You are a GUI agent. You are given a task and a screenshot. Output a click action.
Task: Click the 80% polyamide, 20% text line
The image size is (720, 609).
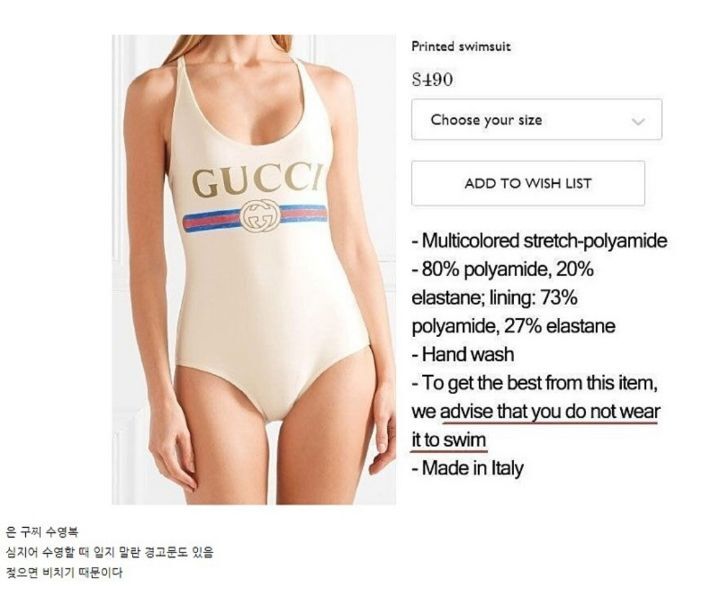coord(503,269)
